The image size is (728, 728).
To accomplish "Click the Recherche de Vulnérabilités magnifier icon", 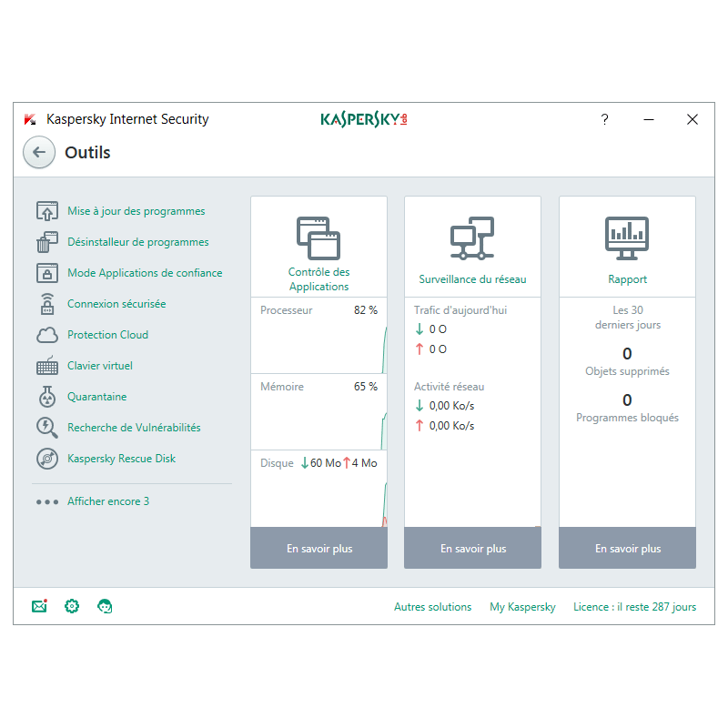I will (x=47, y=428).
